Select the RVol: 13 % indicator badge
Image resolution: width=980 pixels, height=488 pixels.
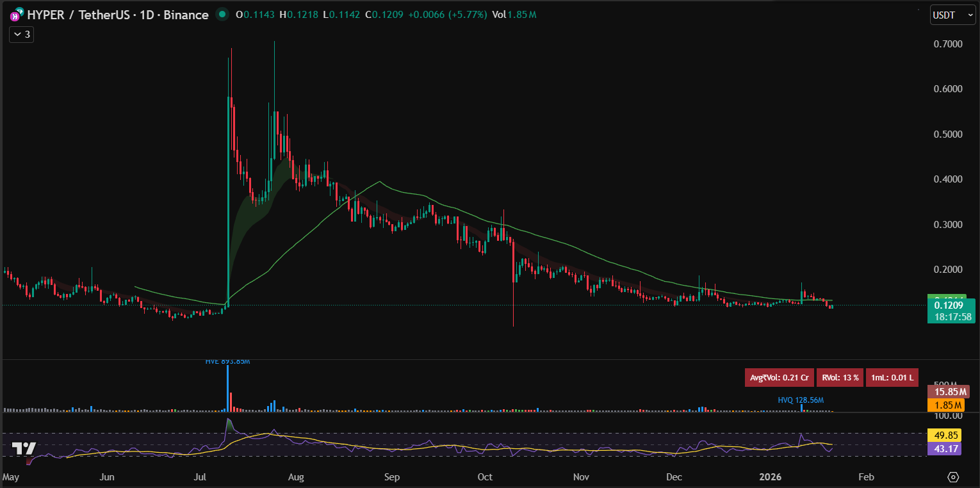[x=840, y=377]
